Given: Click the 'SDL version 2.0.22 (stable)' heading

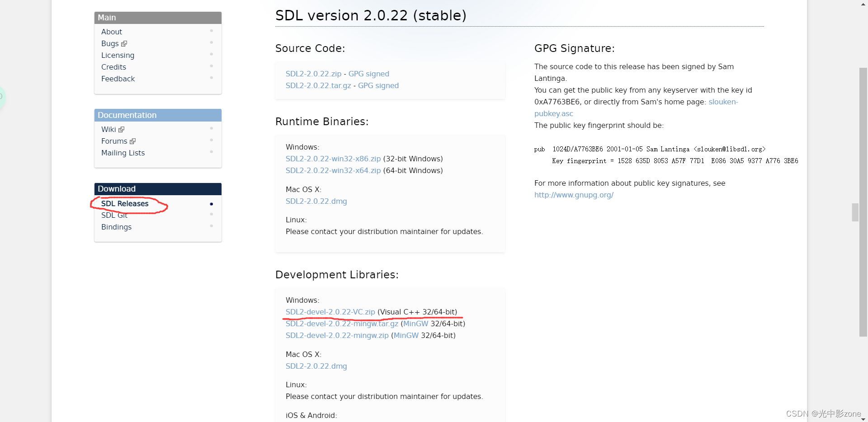Looking at the screenshot, I should point(371,15).
